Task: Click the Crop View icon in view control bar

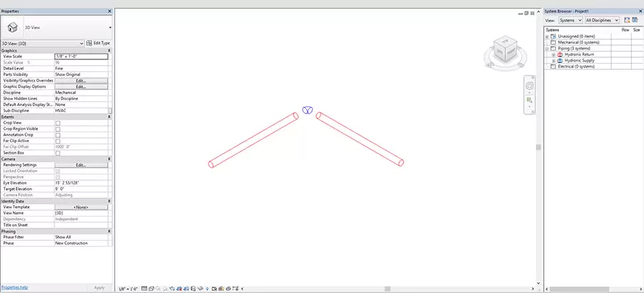Action: [x=179, y=289]
